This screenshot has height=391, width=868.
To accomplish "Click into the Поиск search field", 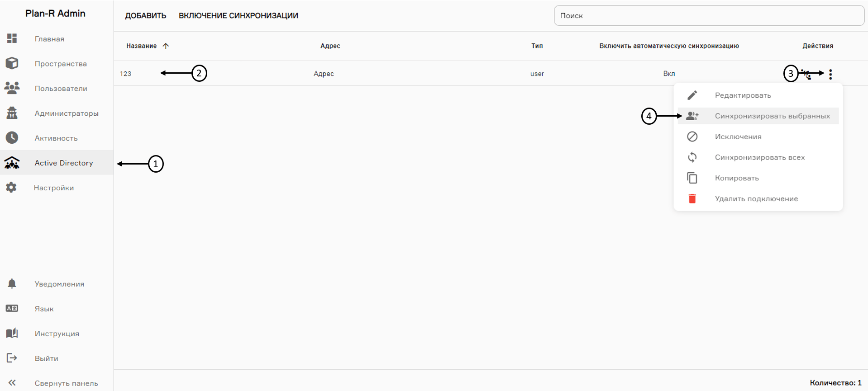I will tap(709, 15).
